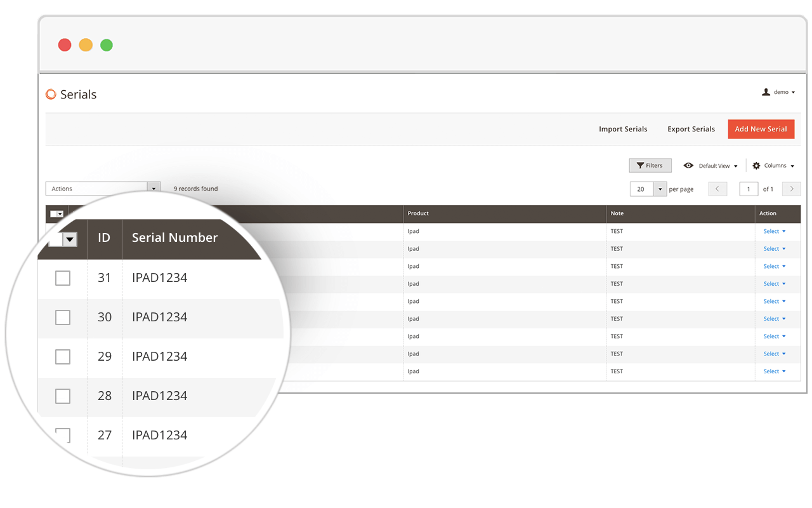Check the box for serial ID 30
The width and height of the screenshot is (812, 508).
click(63, 317)
